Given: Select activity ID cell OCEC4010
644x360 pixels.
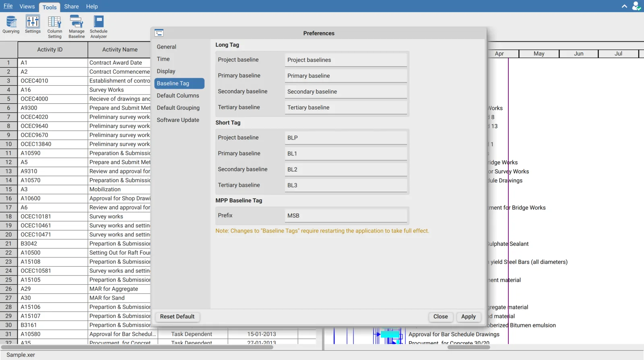Looking at the screenshot, I should point(53,81).
